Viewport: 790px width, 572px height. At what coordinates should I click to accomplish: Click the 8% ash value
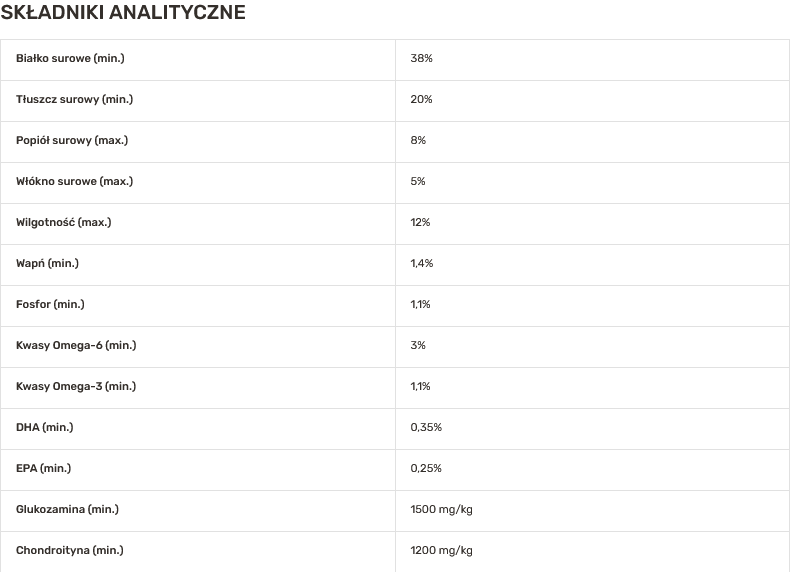tap(418, 141)
